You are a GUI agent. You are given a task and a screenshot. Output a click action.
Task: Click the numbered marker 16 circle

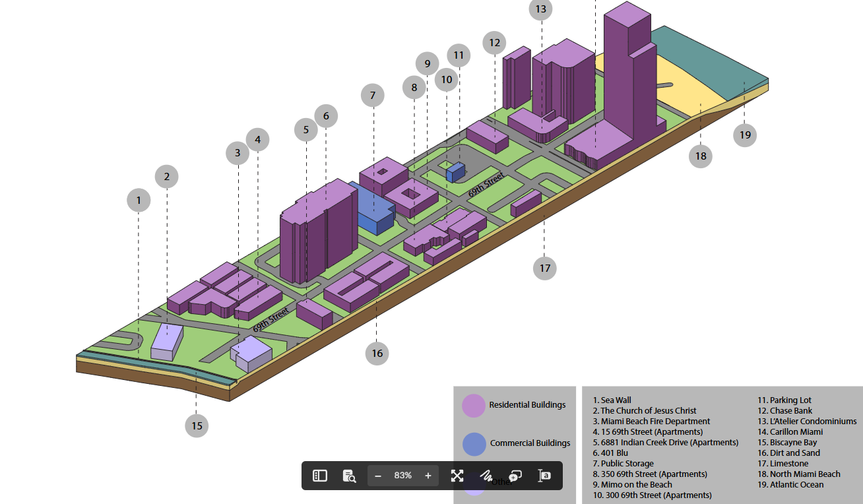pyautogui.click(x=377, y=353)
